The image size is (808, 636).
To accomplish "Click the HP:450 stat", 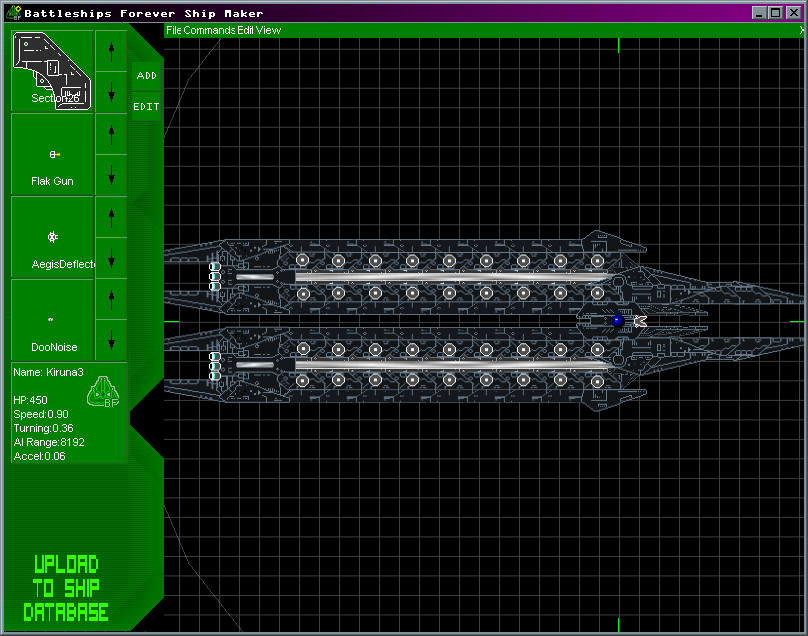I will coord(30,400).
